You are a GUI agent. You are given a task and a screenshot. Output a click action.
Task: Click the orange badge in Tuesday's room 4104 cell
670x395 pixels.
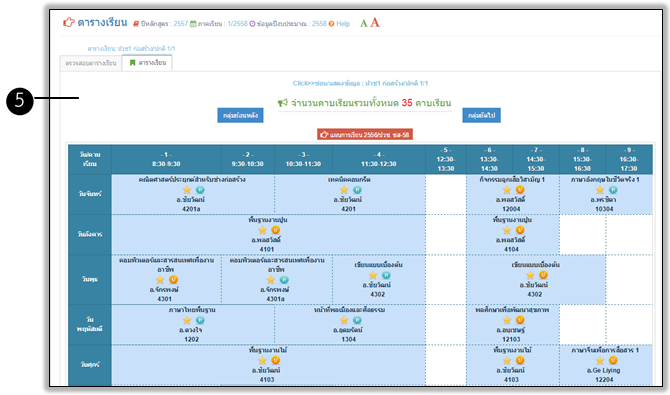pos(520,230)
